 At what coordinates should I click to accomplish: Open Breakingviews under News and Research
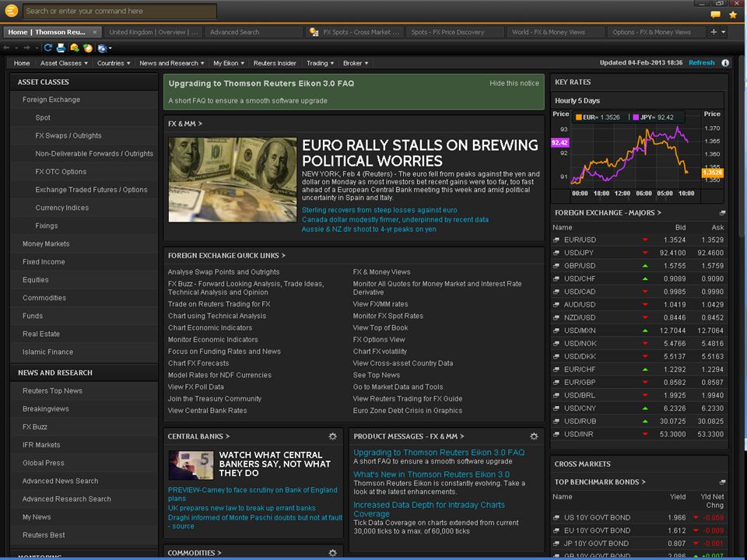click(x=45, y=409)
